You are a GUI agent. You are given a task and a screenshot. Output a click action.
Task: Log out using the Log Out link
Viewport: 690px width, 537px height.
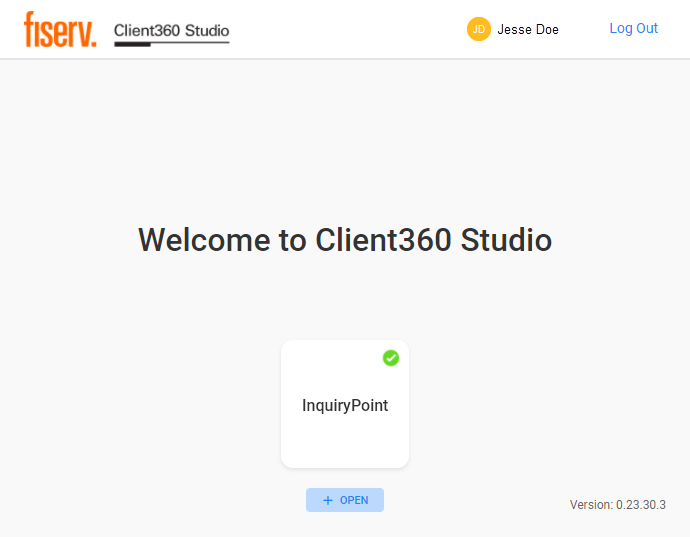pyautogui.click(x=633, y=28)
